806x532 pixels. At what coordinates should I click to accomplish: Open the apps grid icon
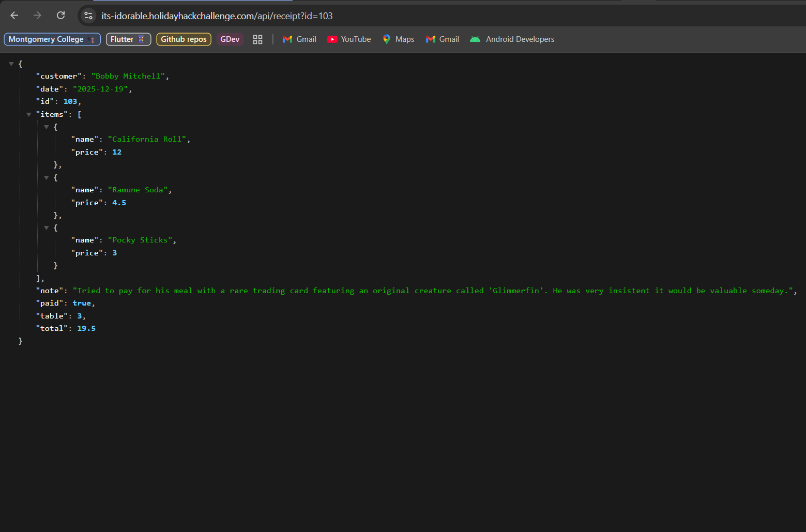pyautogui.click(x=257, y=39)
